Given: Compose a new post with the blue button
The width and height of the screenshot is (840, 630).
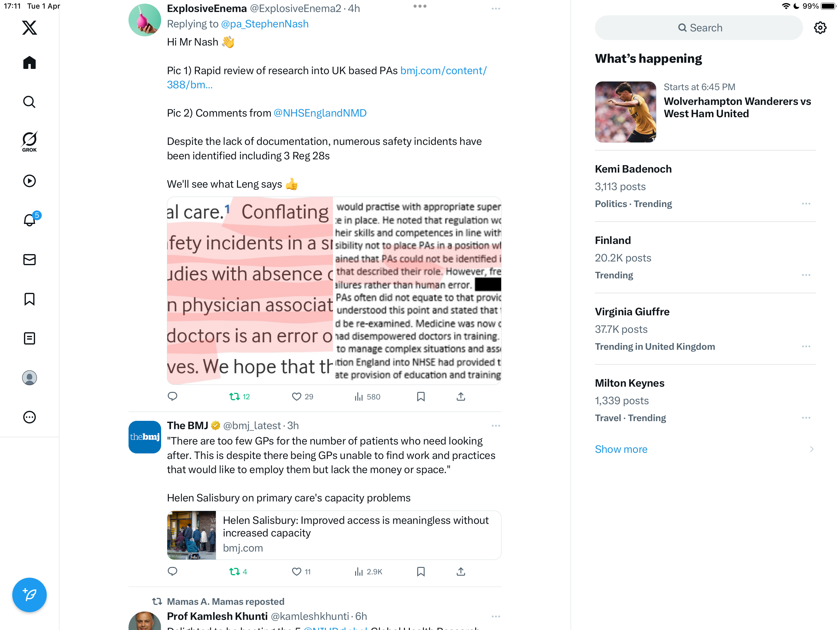Looking at the screenshot, I should click(29, 595).
